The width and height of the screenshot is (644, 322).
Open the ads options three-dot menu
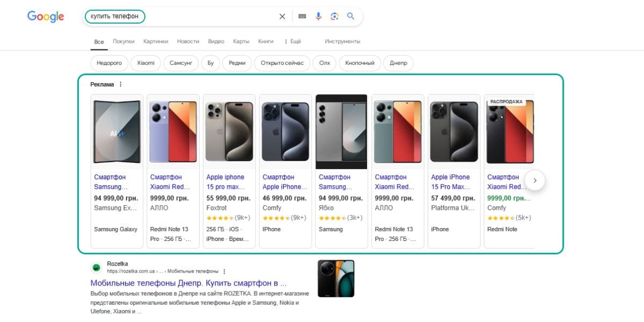121,84
